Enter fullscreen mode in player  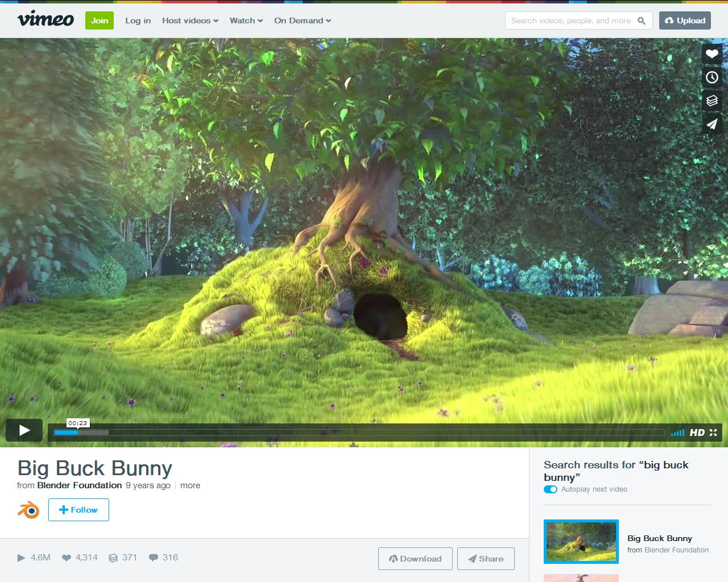[713, 433]
